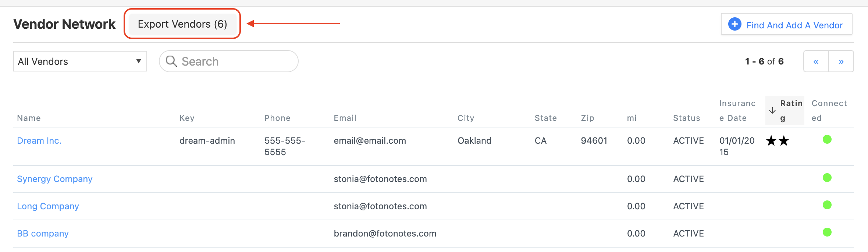The image size is (868, 252).
Task: Open the Long Company vendor link
Action: tap(48, 206)
